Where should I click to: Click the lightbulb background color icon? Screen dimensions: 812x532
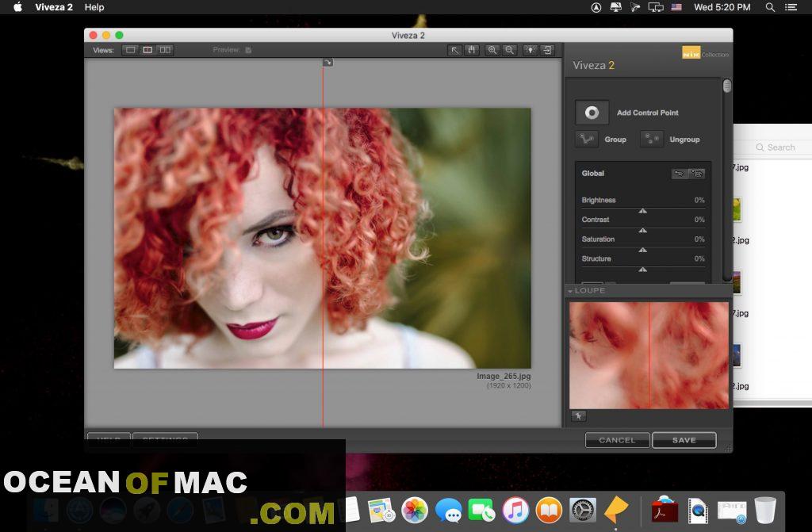coord(530,50)
